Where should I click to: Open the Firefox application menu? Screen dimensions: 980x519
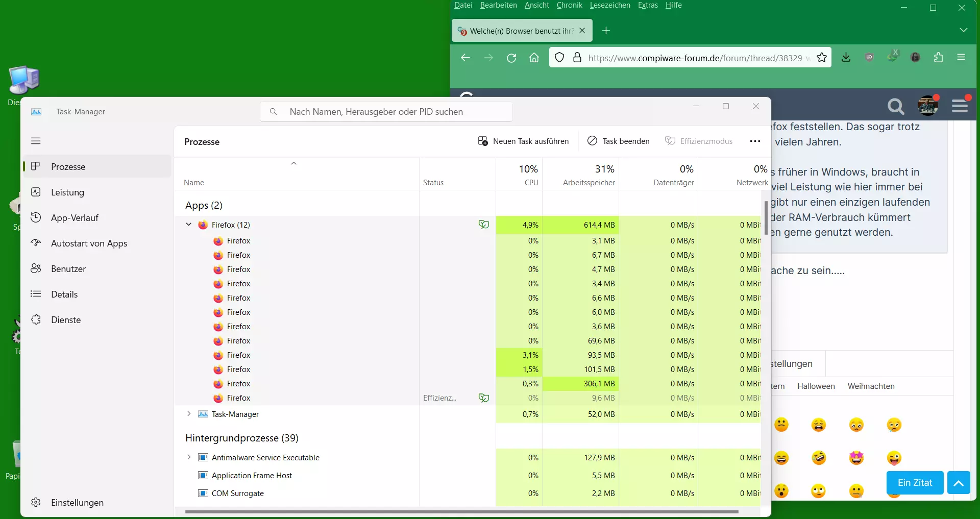[961, 57]
